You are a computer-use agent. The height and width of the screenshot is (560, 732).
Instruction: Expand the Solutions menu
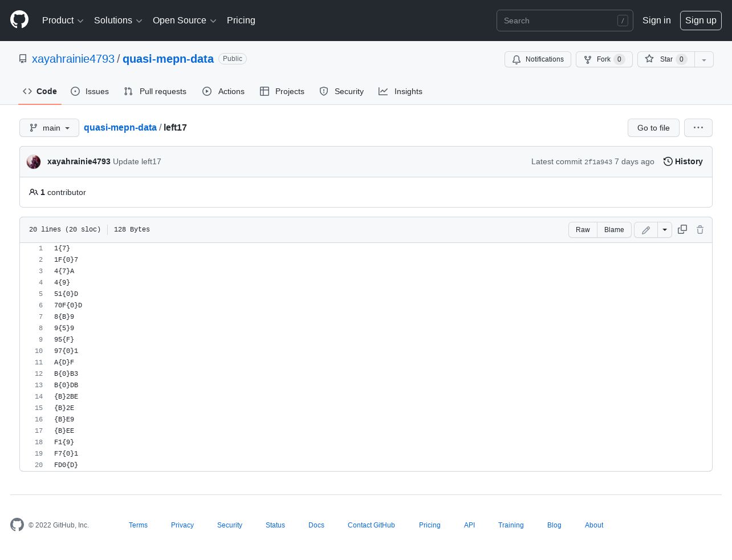118,21
